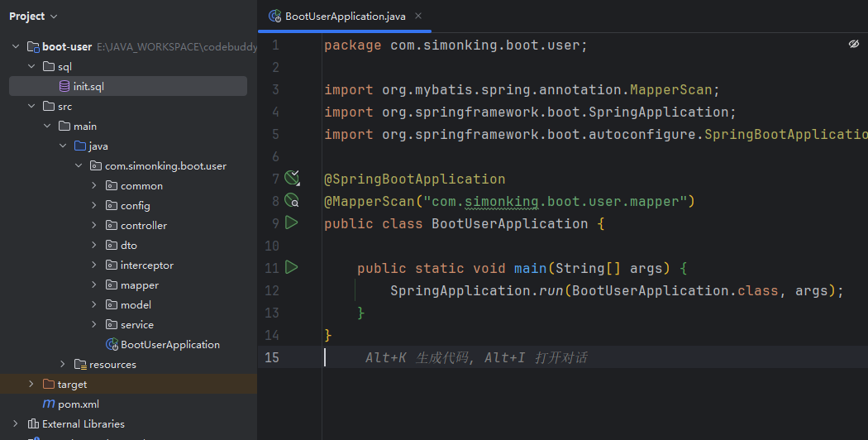This screenshot has height=440, width=868.
Task: Collapse the sql folder
Action: coord(31,66)
